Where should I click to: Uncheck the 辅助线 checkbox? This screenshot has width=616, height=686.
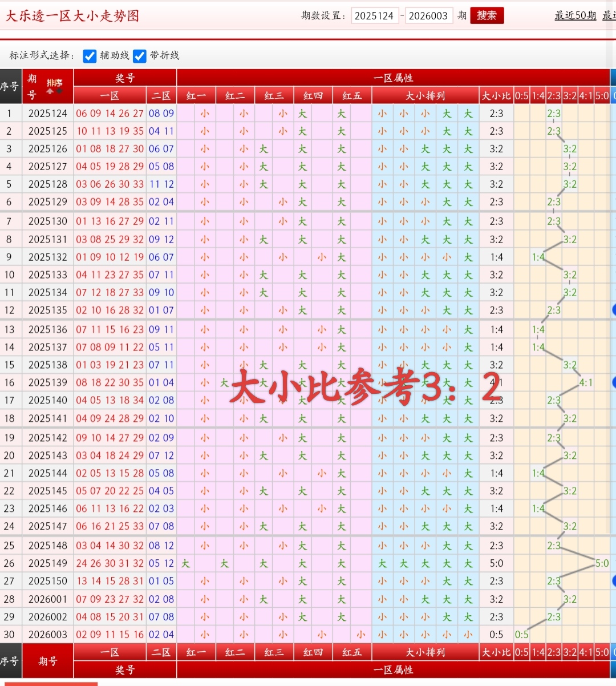(x=90, y=56)
